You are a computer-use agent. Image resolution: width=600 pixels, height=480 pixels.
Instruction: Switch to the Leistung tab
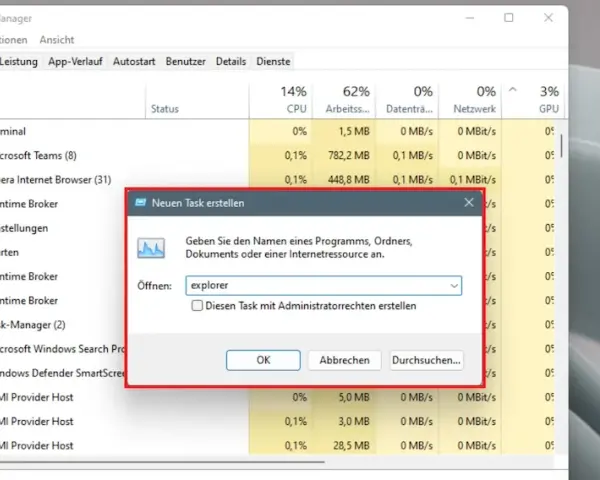pyautogui.click(x=18, y=62)
